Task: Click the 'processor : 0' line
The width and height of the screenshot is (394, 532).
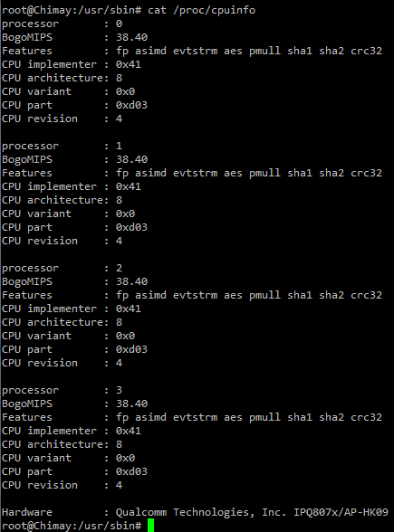Action: [x=62, y=24]
